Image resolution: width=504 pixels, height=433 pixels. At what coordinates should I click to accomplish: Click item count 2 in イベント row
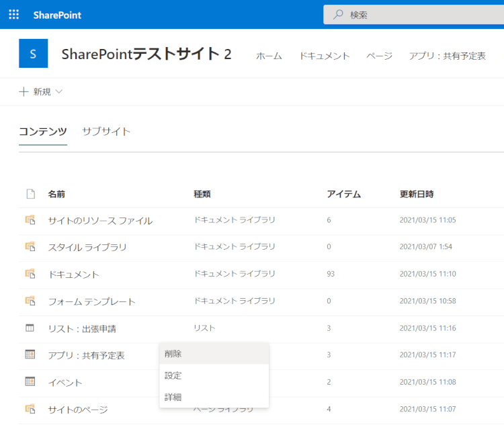[x=329, y=382]
